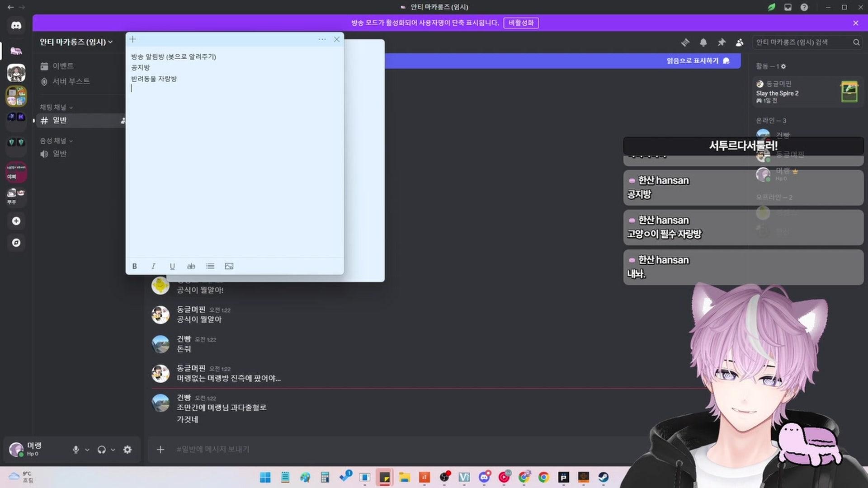The height and width of the screenshot is (488, 868).
Task: Open the 이벤트 menu item
Action: [x=63, y=66]
